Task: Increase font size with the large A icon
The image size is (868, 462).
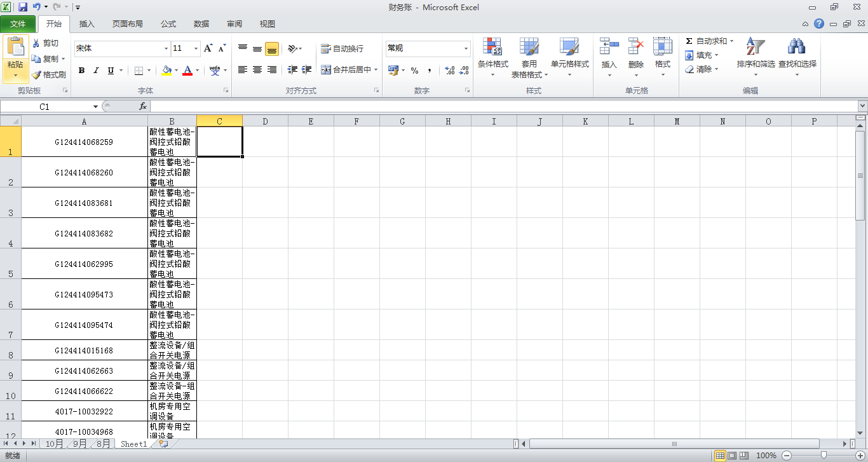Action: [x=209, y=48]
